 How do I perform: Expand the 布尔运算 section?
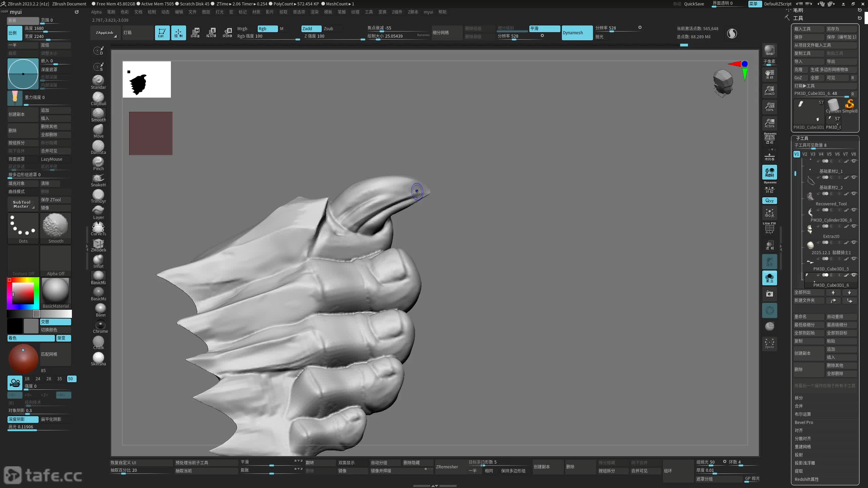[803, 414]
